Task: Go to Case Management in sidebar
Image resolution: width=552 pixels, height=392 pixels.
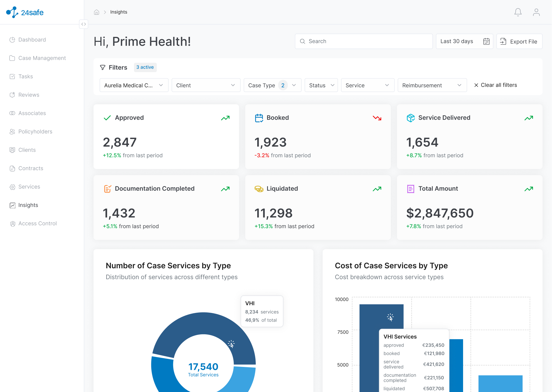Action: coord(42,58)
